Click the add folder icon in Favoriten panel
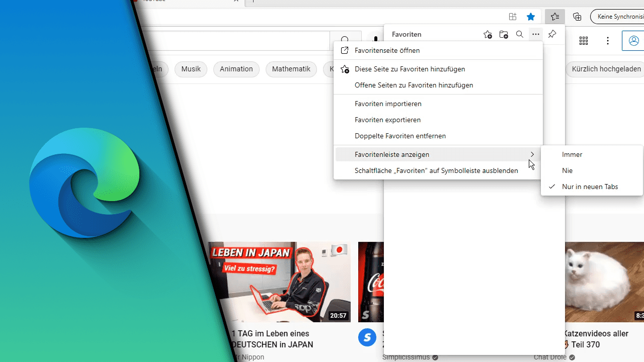 pyautogui.click(x=504, y=34)
